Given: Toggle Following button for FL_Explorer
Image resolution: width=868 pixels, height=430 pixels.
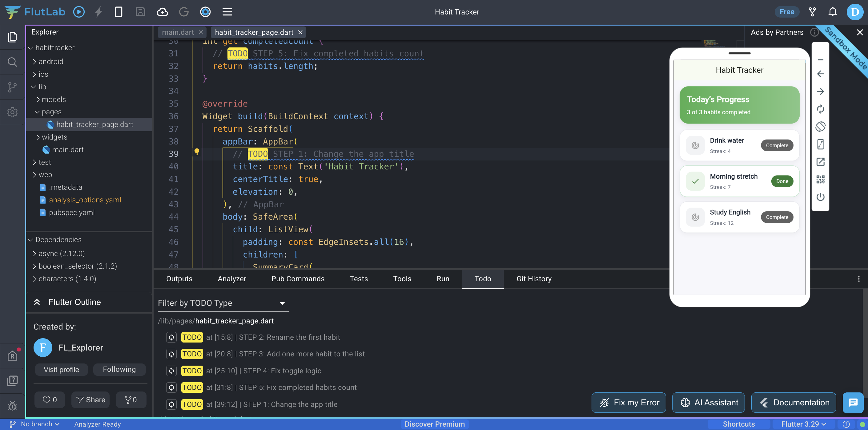Looking at the screenshot, I should [x=119, y=369].
